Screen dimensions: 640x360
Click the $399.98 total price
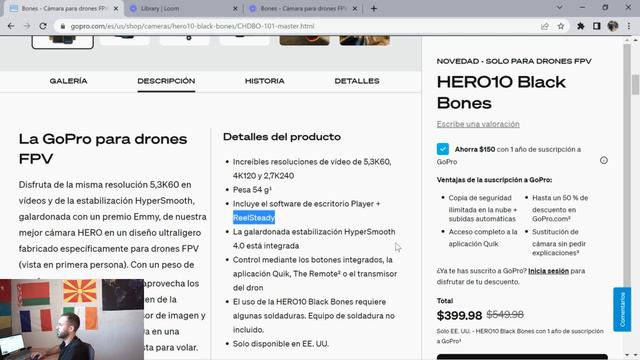pyautogui.click(x=459, y=315)
